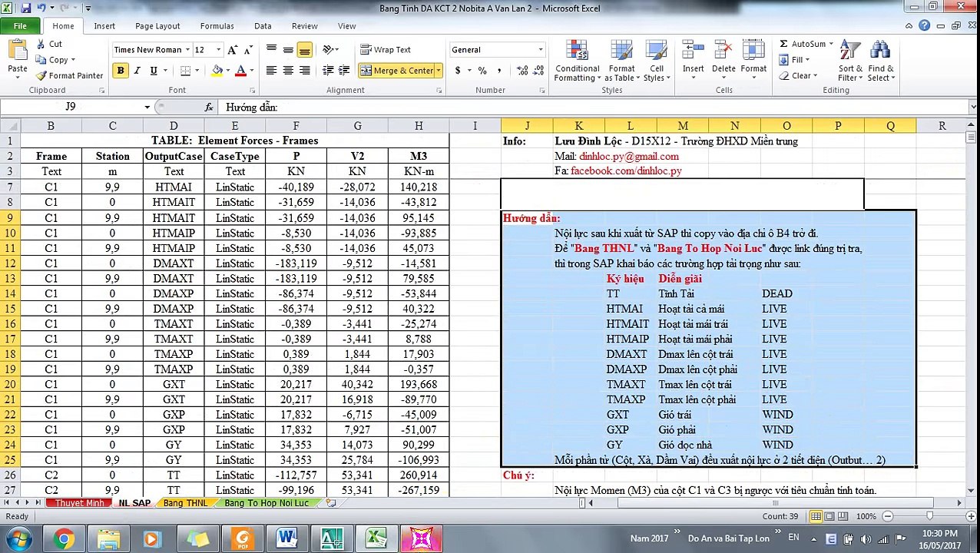Click the Cut scissors icon
Viewport: 980px width, 553px height.
click(41, 44)
